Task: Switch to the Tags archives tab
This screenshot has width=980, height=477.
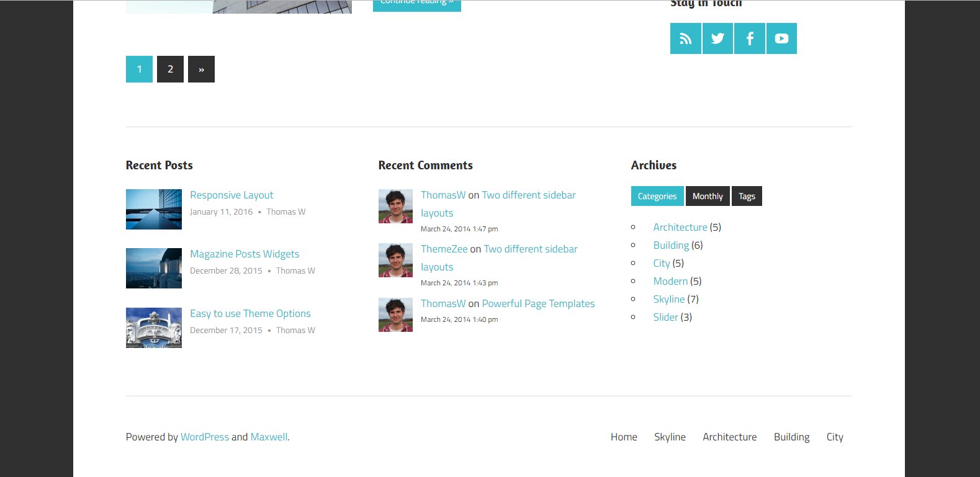Action: tap(747, 196)
